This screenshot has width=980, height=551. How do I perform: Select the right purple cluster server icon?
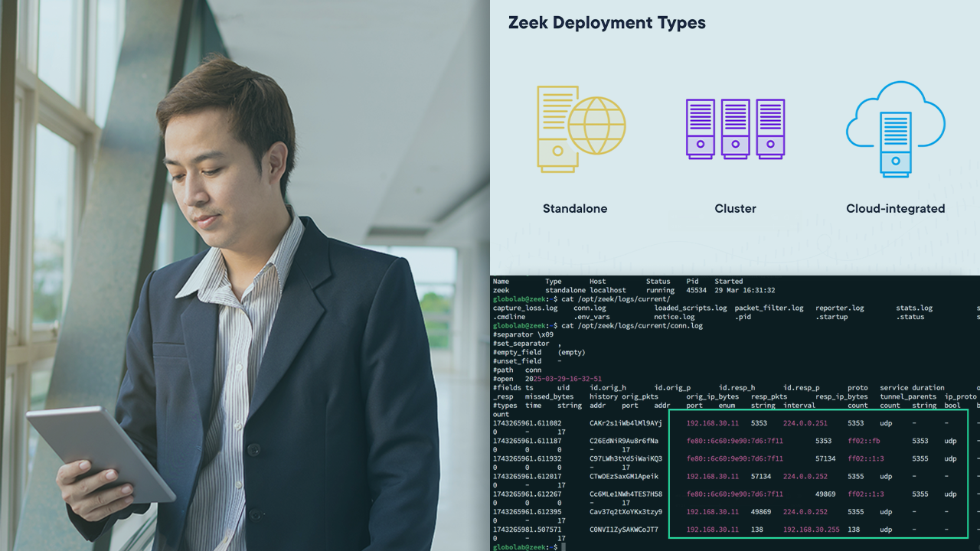point(770,129)
